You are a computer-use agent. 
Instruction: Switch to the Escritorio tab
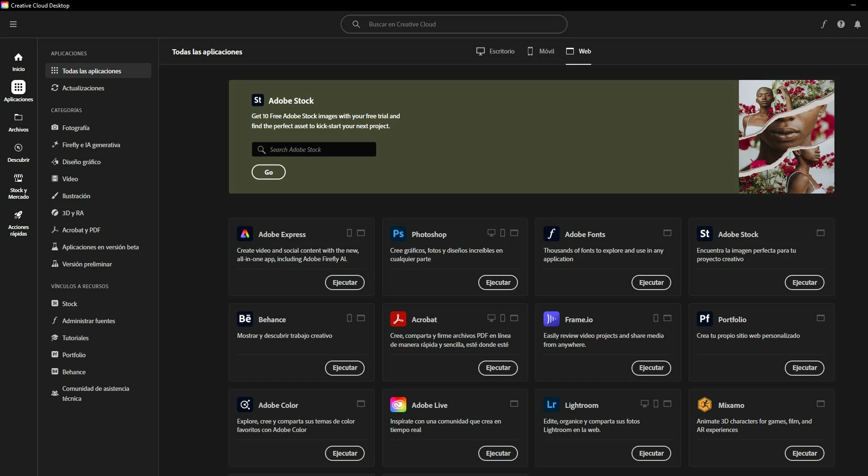click(x=495, y=51)
